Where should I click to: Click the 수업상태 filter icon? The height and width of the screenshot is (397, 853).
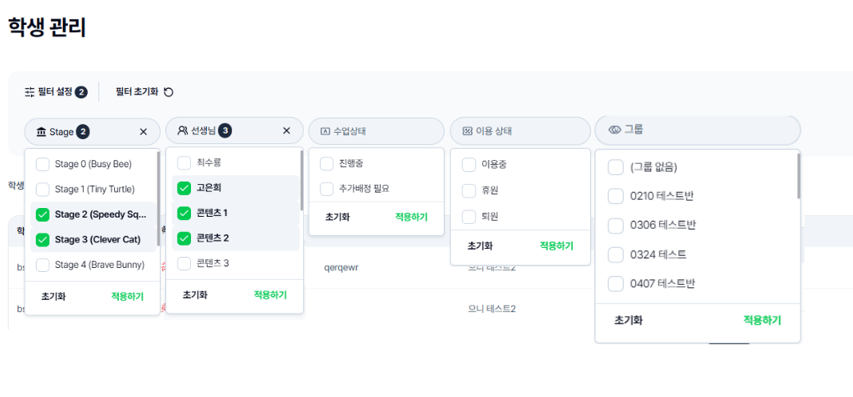(325, 131)
